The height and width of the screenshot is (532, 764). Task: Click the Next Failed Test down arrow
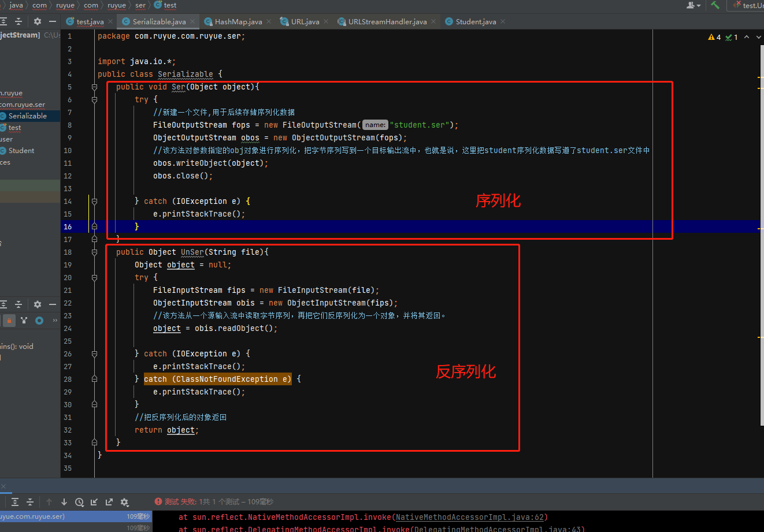point(64,502)
